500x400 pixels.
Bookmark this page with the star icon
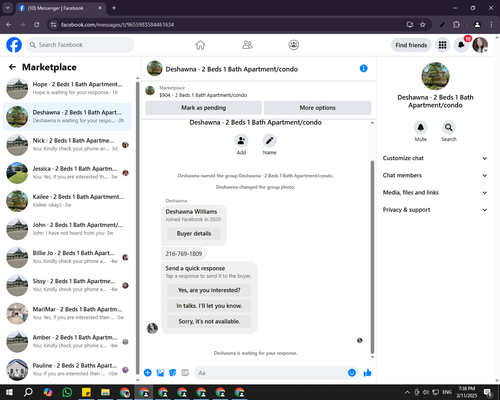(x=423, y=25)
